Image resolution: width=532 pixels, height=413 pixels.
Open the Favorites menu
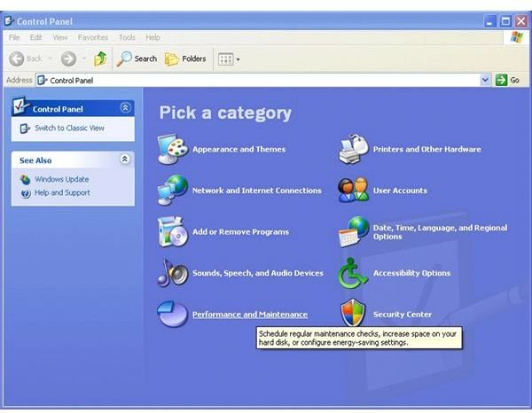[92, 37]
